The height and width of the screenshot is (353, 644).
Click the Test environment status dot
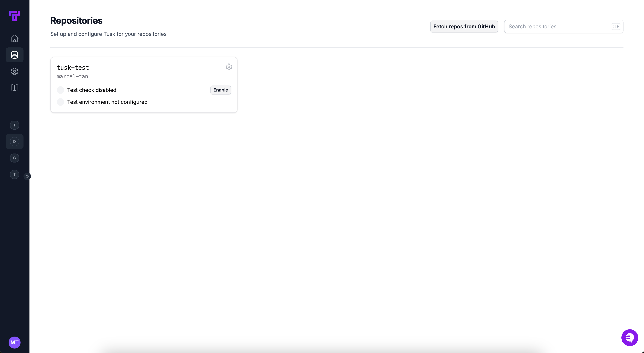(x=60, y=102)
